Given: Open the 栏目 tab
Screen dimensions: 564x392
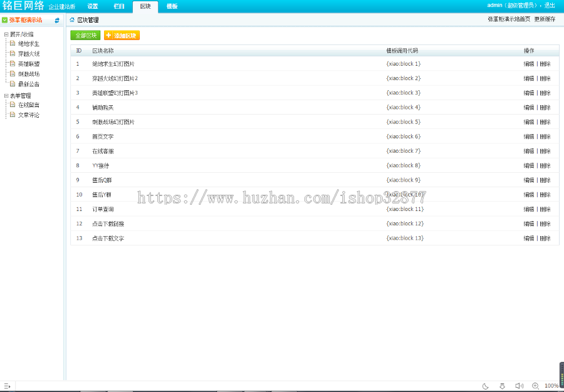Looking at the screenshot, I should click(x=119, y=6).
